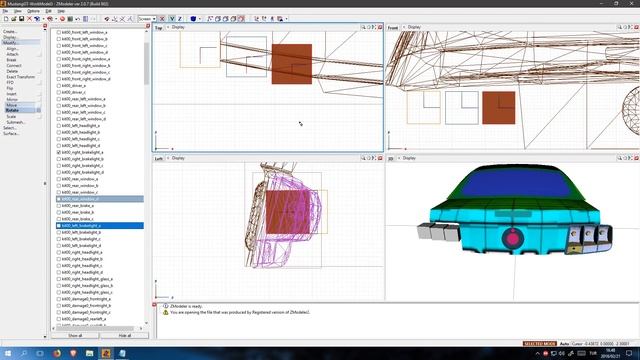The image size is (640, 360).
Task: Expand the Display... tools category
Action: (x=10, y=37)
